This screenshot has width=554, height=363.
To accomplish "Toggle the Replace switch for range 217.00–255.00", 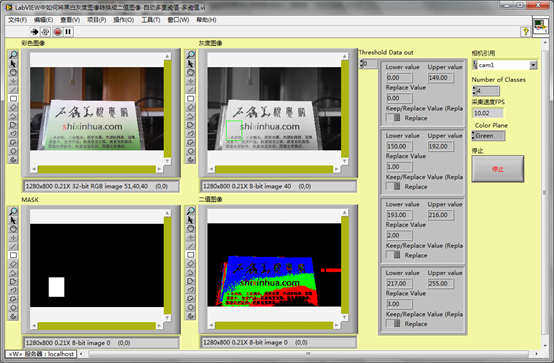I will tap(393, 323).
